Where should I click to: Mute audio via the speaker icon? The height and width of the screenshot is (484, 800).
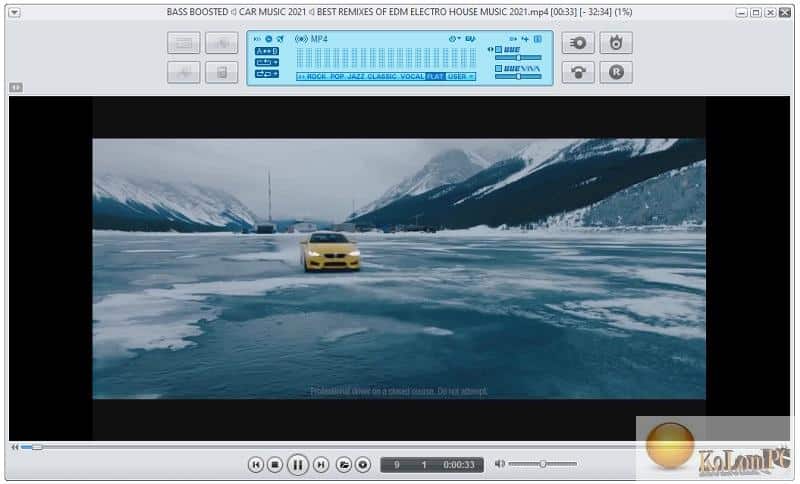click(500, 464)
